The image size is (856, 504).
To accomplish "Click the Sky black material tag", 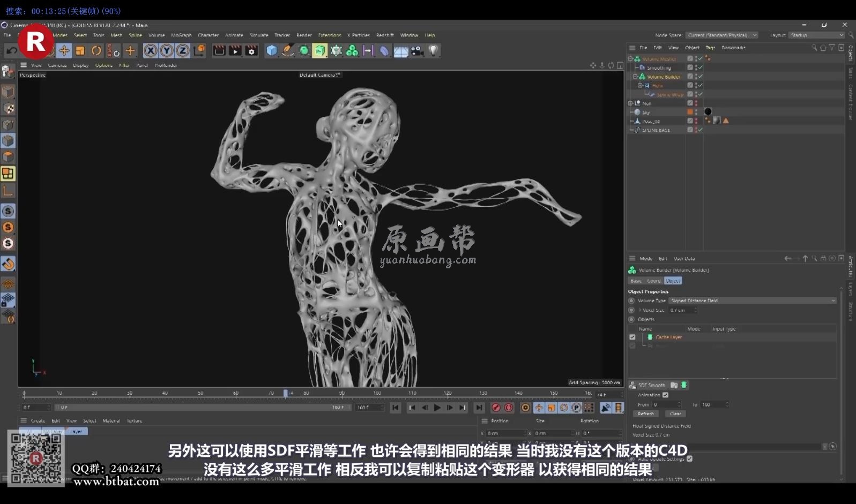I will (x=708, y=112).
